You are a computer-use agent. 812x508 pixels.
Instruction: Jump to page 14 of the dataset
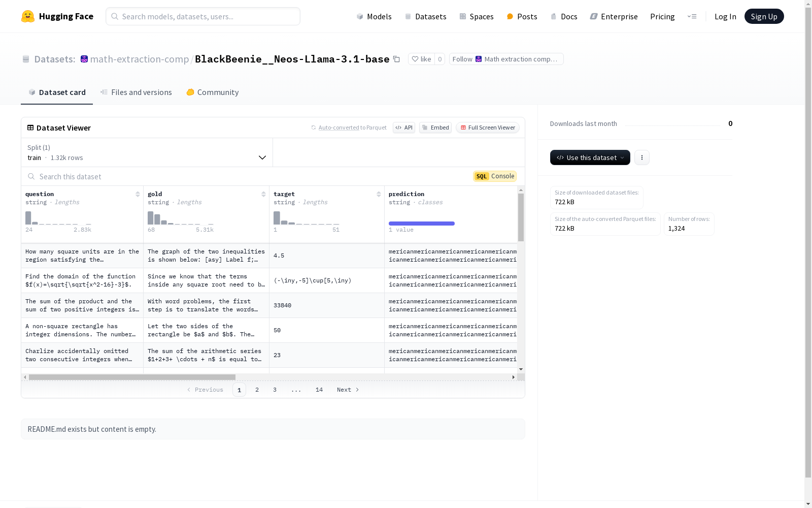[x=319, y=390]
